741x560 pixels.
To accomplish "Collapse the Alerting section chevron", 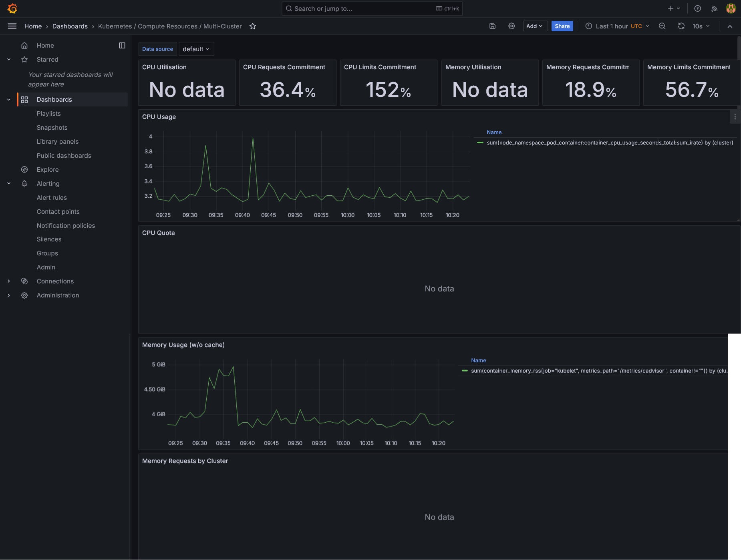I will coord(9,184).
